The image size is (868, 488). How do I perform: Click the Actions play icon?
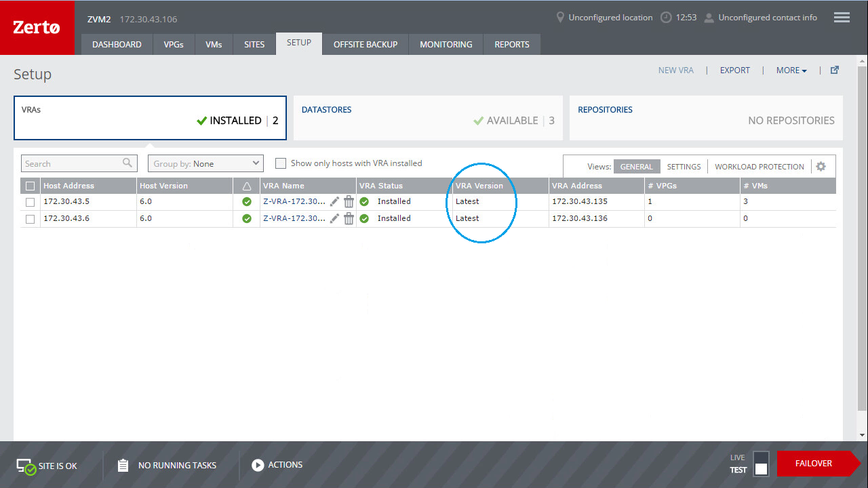(258, 465)
